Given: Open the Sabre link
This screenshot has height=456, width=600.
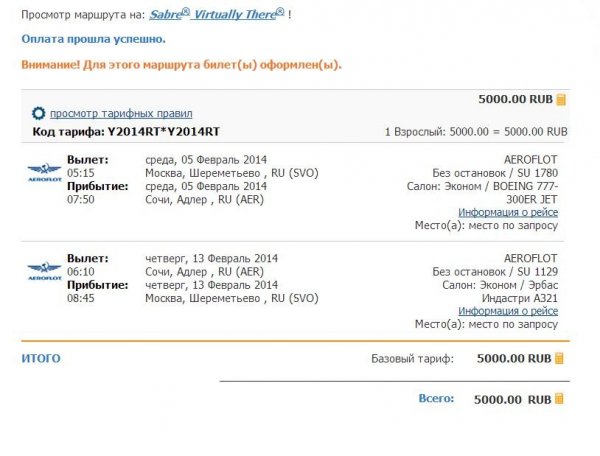Looking at the screenshot, I should [168, 16].
